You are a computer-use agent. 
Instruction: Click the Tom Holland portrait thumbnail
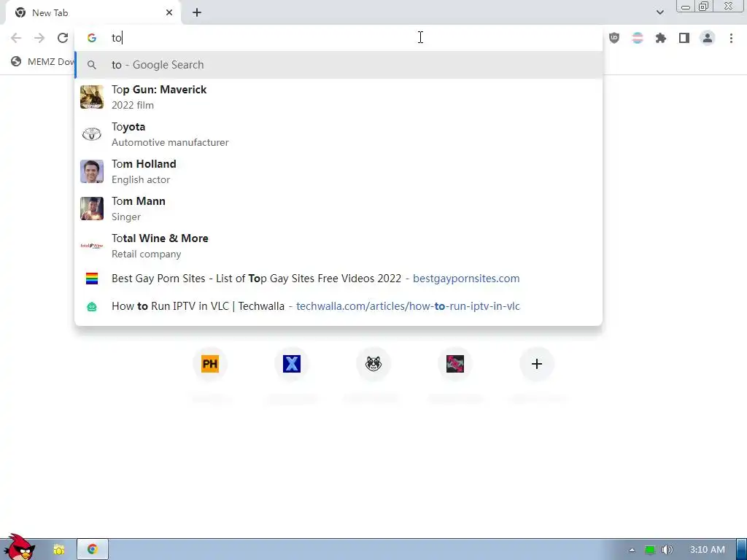click(92, 171)
